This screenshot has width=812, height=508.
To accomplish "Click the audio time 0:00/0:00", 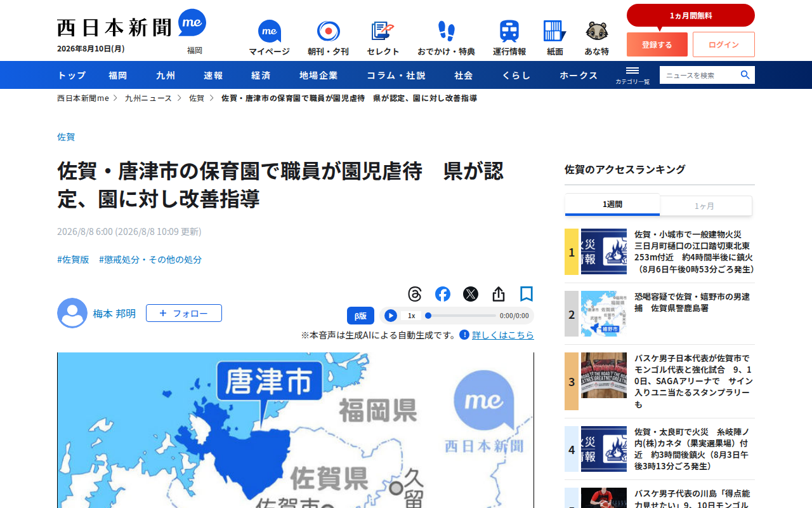I will (514, 316).
